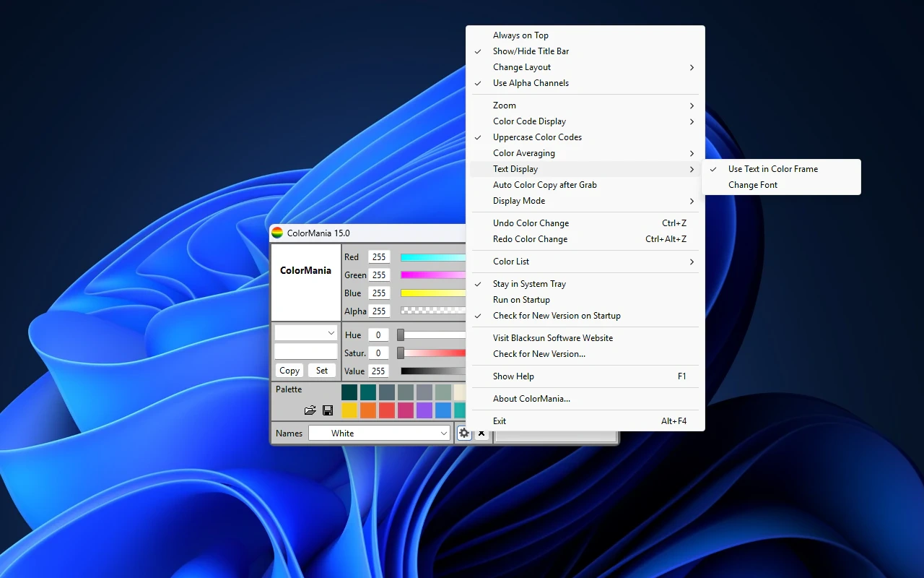Click the ColorMania rainbow logo in title bar
The image size is (924, 578).
[x=277, y=233]
